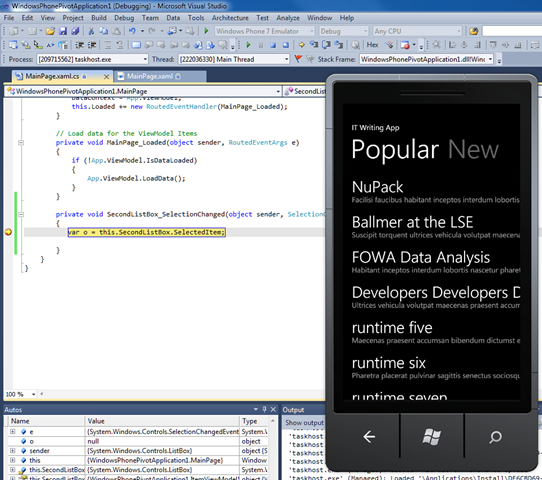The width and height of the screenshot is (542, 480).
Task: Open the File menu
Action: coord(9,18)
